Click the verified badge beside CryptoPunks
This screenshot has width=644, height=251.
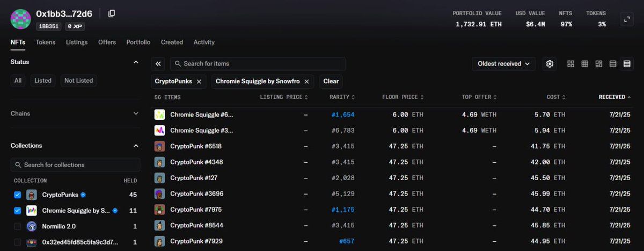[x=83, y=195]
